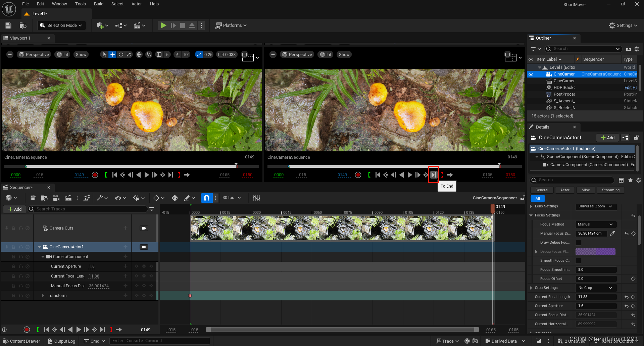
Task: Click Manual Focus Distance value field
Action: click(x=591, y=234)
